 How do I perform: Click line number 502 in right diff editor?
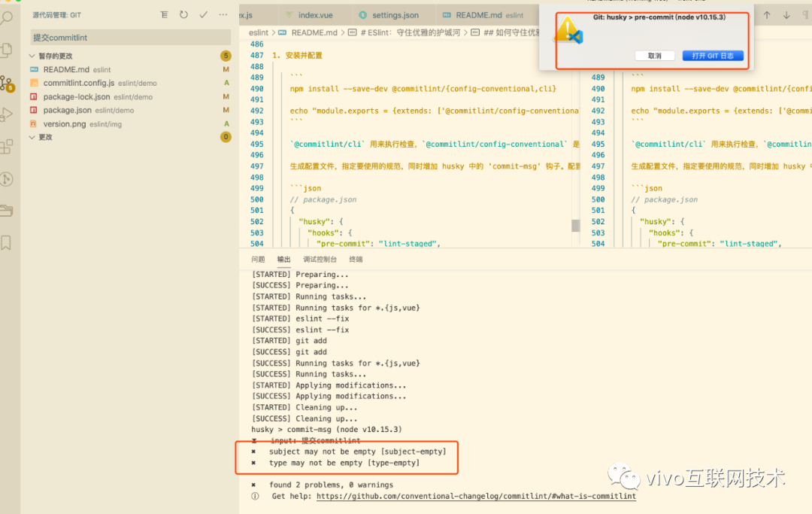pos(598,221)
